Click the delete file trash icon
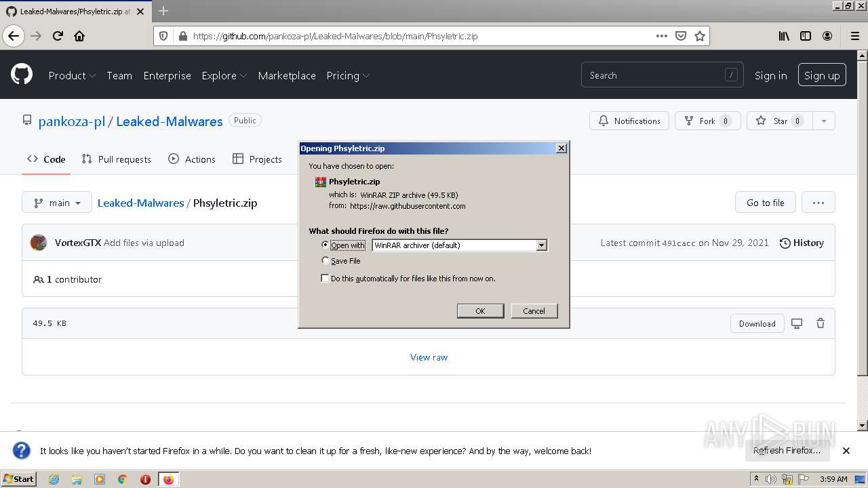 [821, 323]
